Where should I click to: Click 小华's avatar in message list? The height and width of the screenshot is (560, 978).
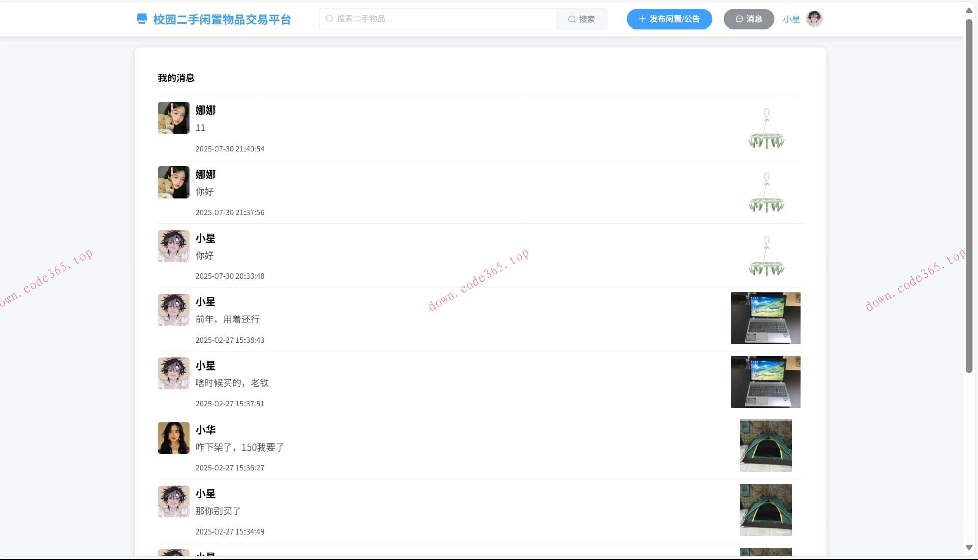pos(174,437)
